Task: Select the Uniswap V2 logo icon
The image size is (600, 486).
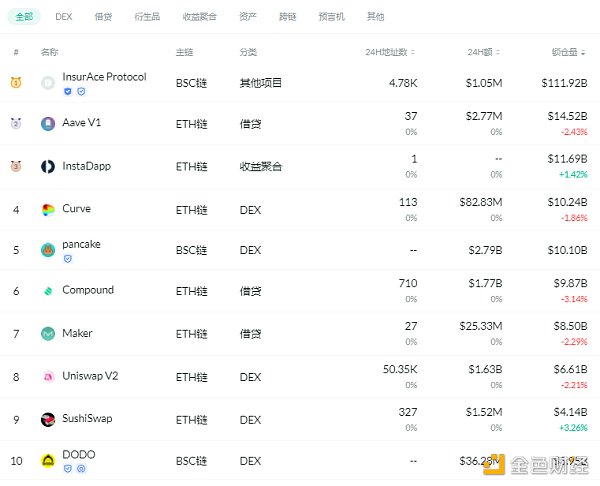Action: 47,376
